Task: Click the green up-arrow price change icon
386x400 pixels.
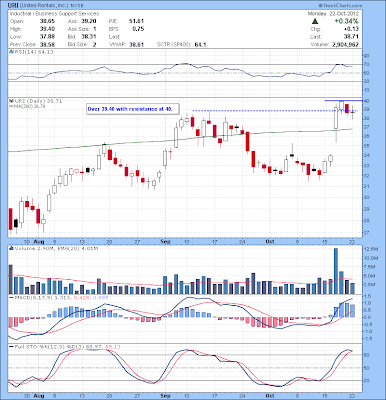Action: point(314,22)
